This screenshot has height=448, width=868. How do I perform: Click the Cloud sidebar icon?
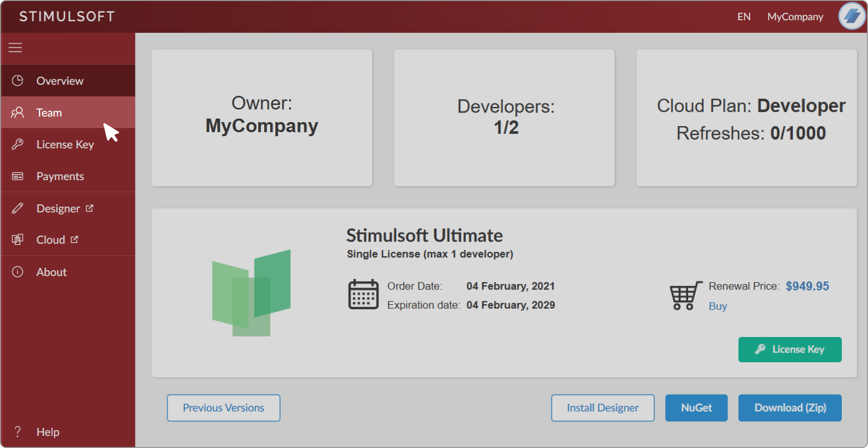(x=18, y=240)
